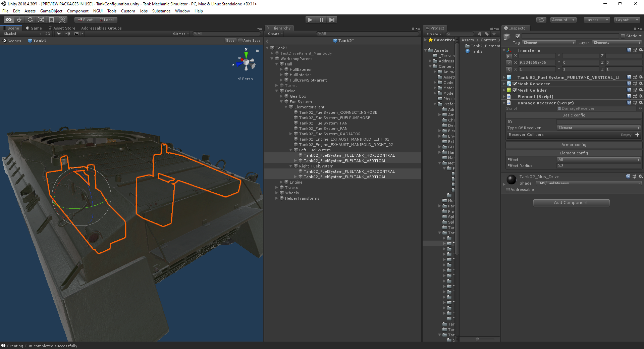Toggle scene audio speaker icon

pos(68,34)
